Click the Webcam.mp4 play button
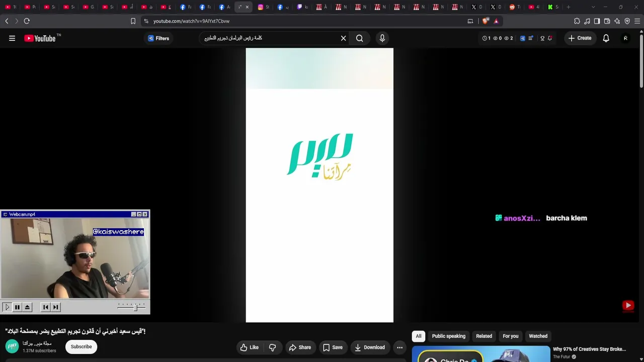 [x=7, y=307]
